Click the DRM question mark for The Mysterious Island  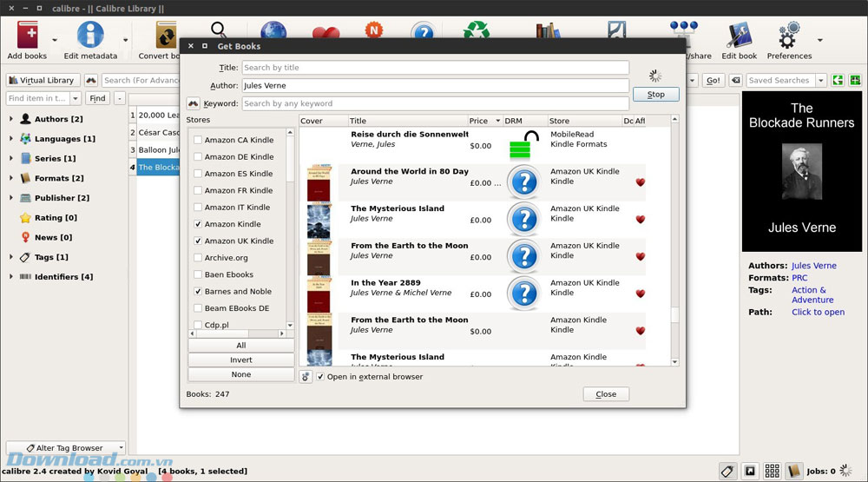click(x=523, y=220)
